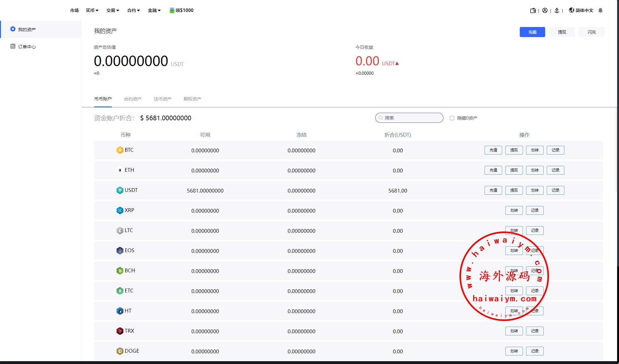Click the DOGE coin icon
The width and height of the screenshot is (619, 364).
pos(120,351)
